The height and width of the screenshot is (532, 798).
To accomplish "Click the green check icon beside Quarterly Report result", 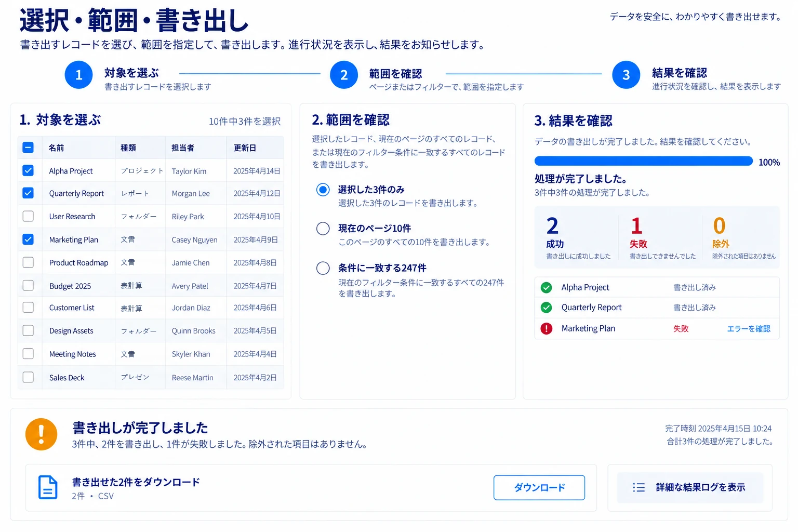I will [546, 308].
